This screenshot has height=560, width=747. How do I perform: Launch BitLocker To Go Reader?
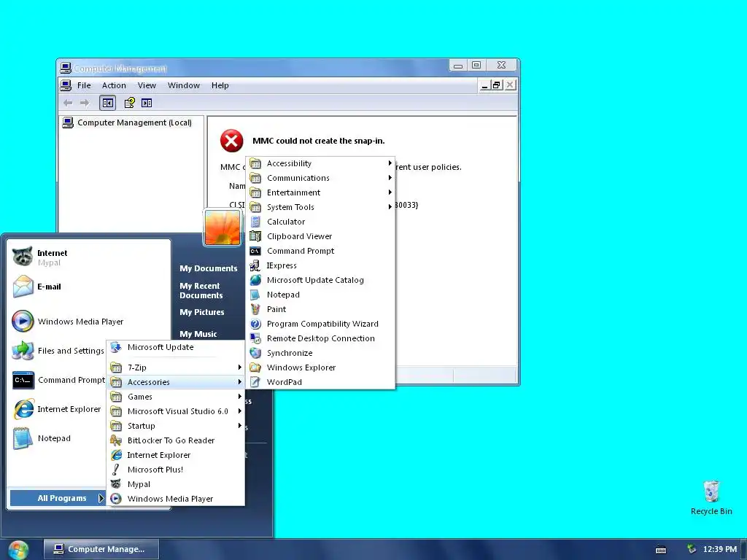[x=175, y=440]
